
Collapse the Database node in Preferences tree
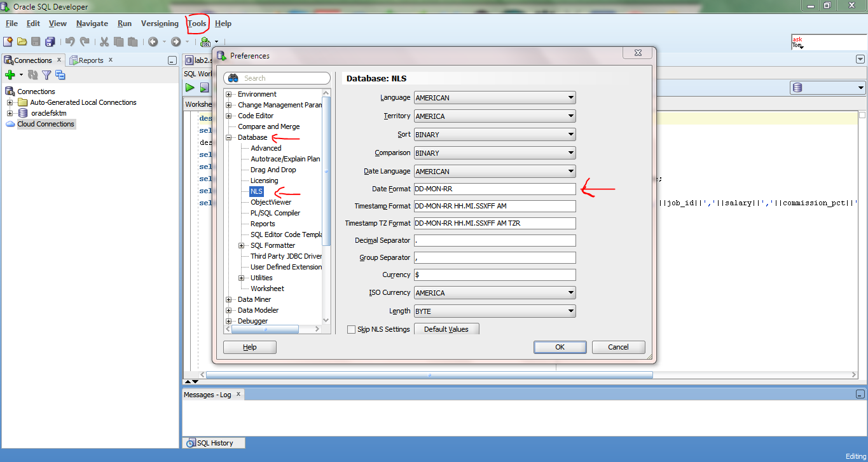point(229,137)
